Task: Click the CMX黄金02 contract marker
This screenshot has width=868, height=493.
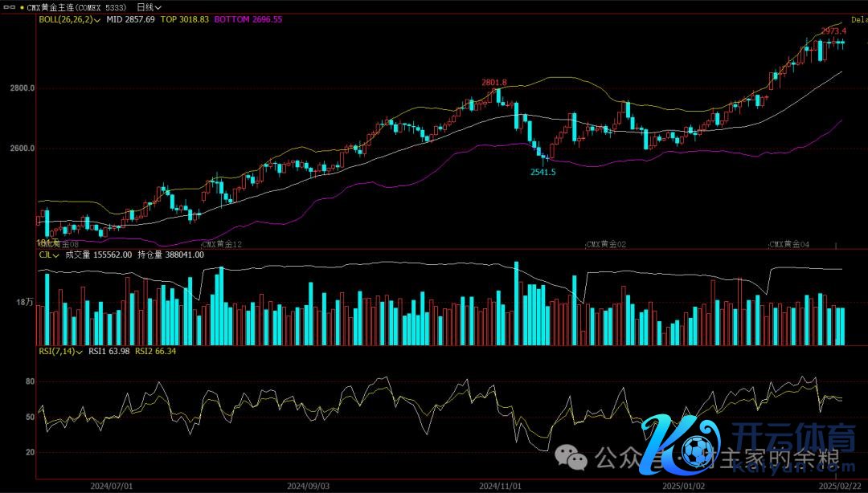Action: point(607,243)
